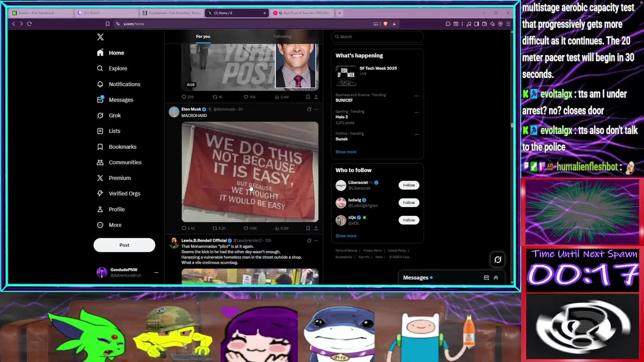Open SF Tech Week 2025 live event
Viewport: 644px width, 362px height.
377,75
